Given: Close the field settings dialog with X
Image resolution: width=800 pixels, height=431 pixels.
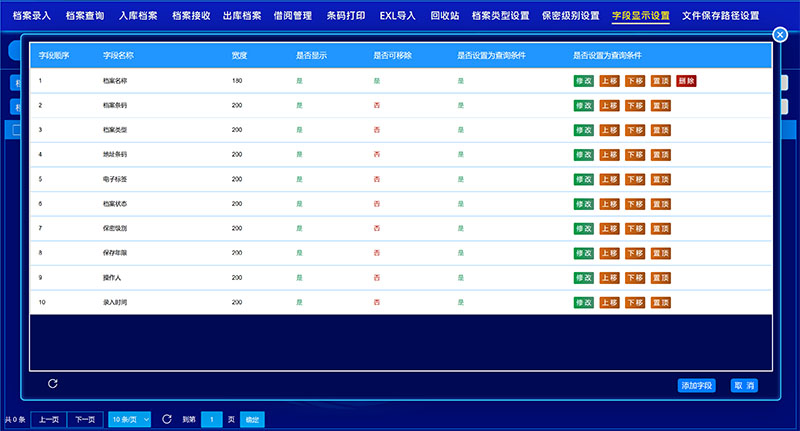Looking at the screenshot, I should [x=780, y=35].
